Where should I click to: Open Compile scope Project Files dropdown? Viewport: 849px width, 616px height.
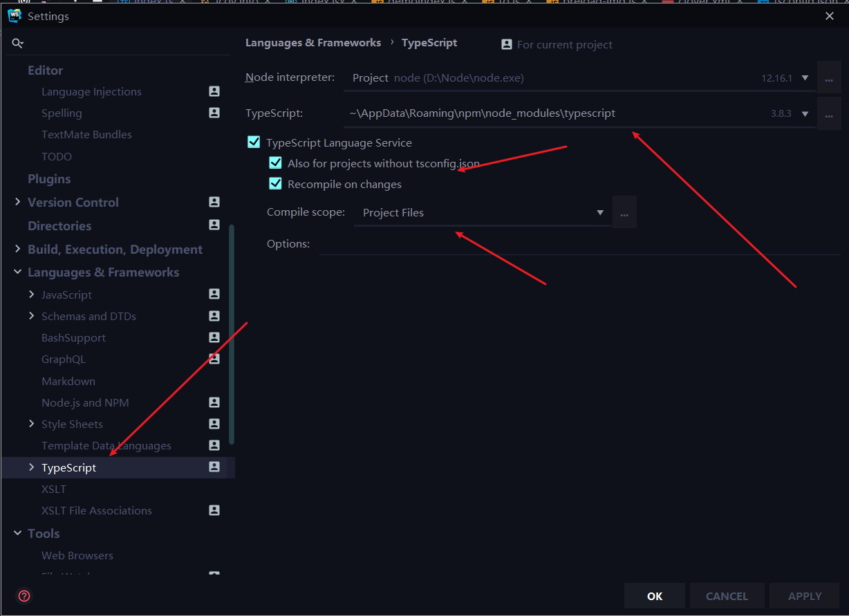coord(482,212)
